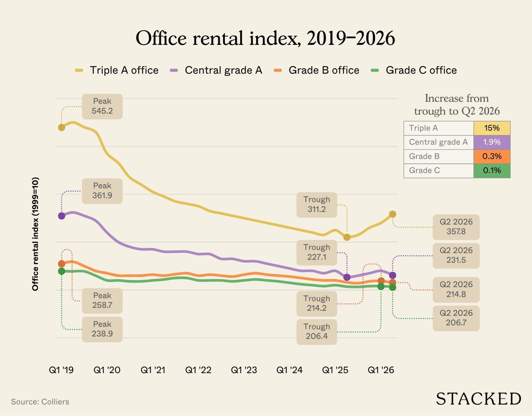Click the Q1 '19 axis label

[x=61, y=370]
